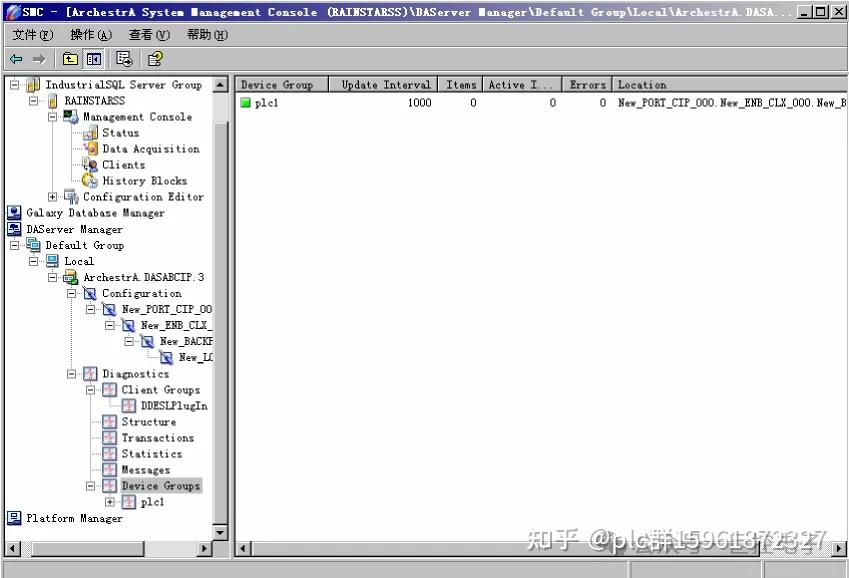Screen dimensions: 849x578
Task: Click the Diagnostics node icon
Action: 90,374
